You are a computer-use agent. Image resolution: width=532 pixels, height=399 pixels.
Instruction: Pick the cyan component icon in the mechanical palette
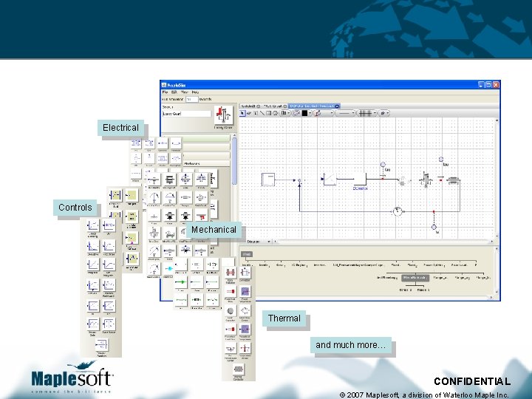click(168, 269)
